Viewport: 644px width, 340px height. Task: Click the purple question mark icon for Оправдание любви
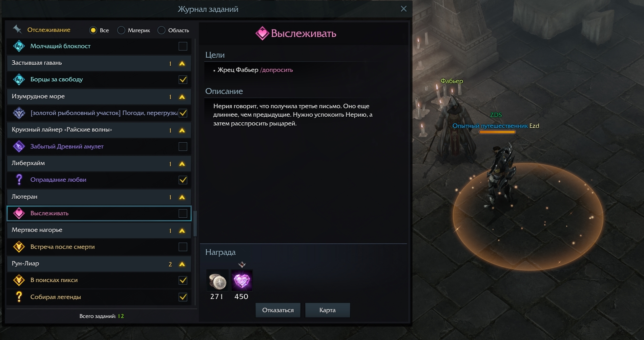pos(19,180)
